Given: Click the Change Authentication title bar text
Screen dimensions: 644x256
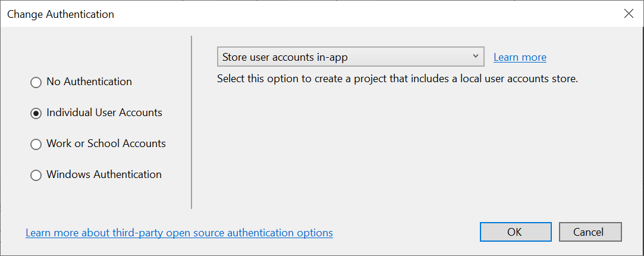Looking at the screenshot, I should click(x=61, y=14).
